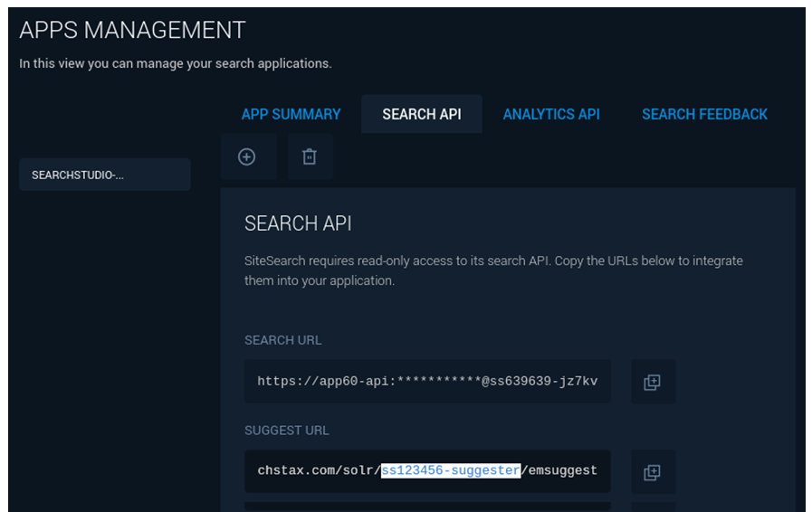
Task: Click the SEARCH API section heading
Action: pyautogui.click(x=298, y=223)
